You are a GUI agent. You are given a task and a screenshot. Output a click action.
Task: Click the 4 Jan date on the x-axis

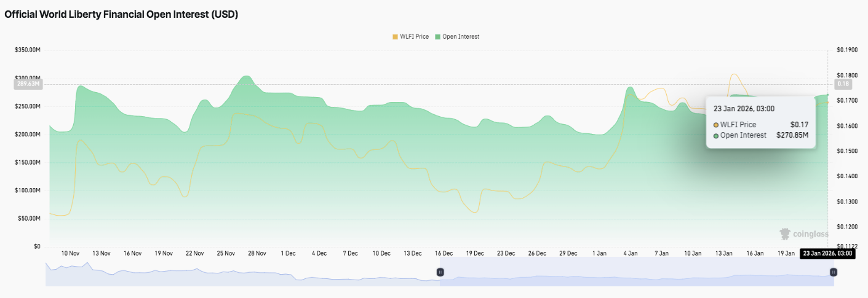(630, 253)
